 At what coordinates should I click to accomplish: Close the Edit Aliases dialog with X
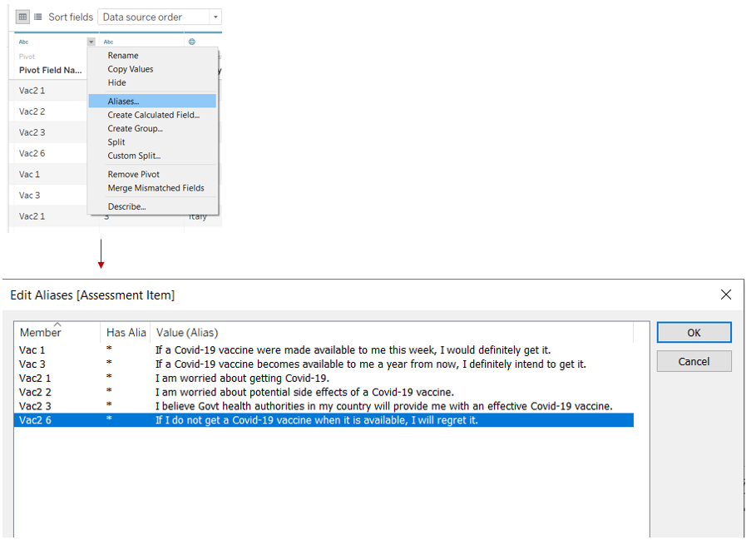(x=725, y=295)
